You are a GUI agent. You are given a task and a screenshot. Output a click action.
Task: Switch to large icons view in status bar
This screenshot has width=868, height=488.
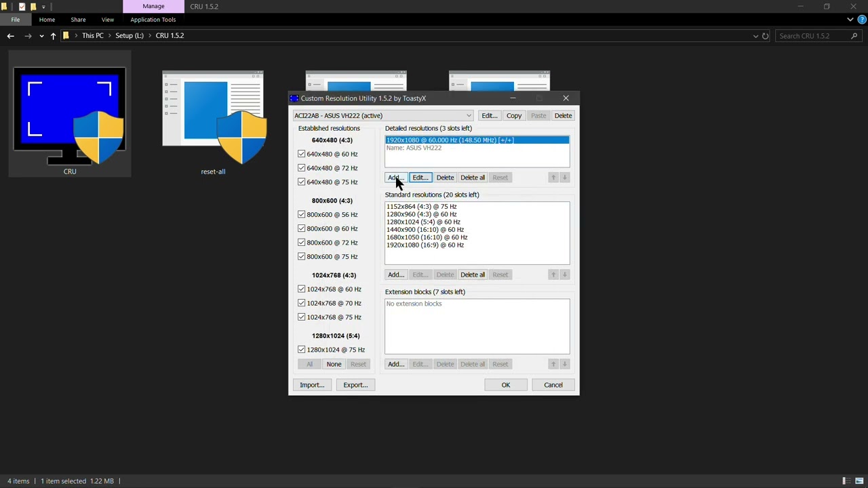tap(859, 481)
